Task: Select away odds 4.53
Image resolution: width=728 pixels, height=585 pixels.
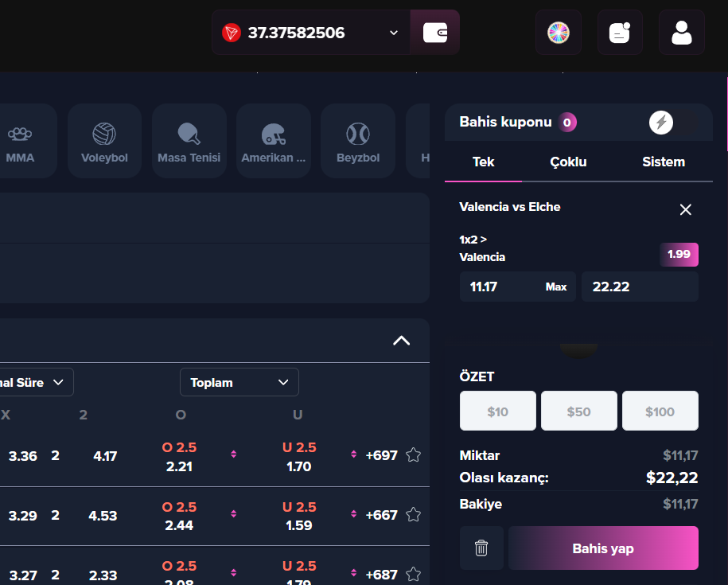Action: pos(103,516)
